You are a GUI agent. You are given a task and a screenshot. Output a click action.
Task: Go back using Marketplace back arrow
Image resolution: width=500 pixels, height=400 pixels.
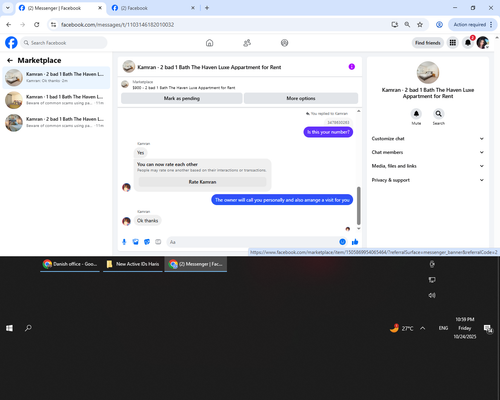pyautogui.click(x=10, y=60)
